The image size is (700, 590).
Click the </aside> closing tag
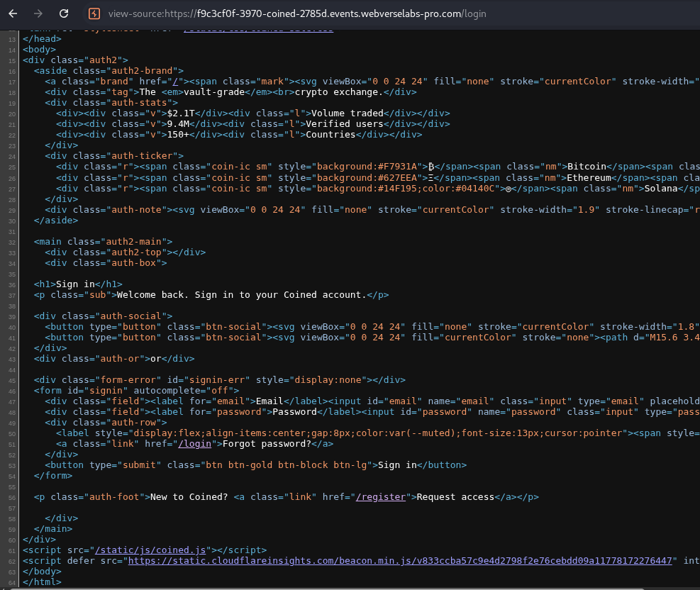pos(56,221)
